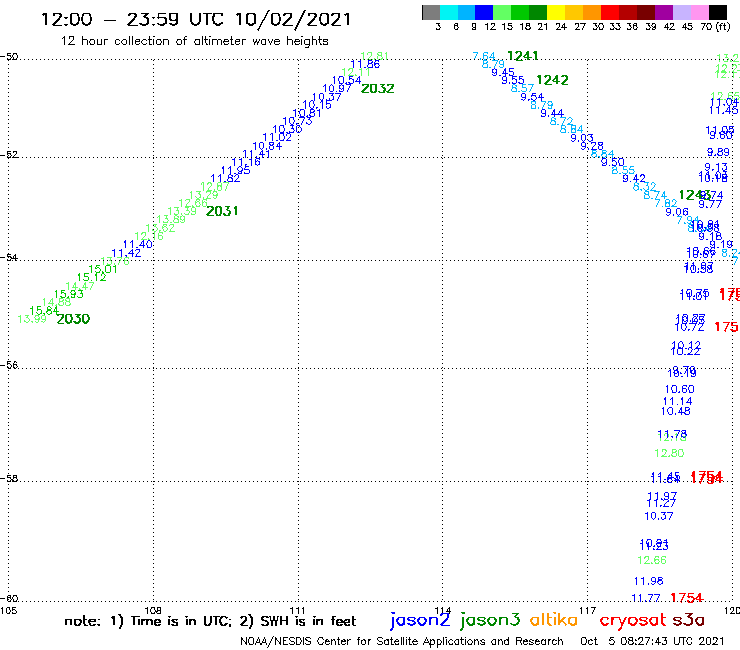Select the '24' label under the color scale

tap(561, 27)
